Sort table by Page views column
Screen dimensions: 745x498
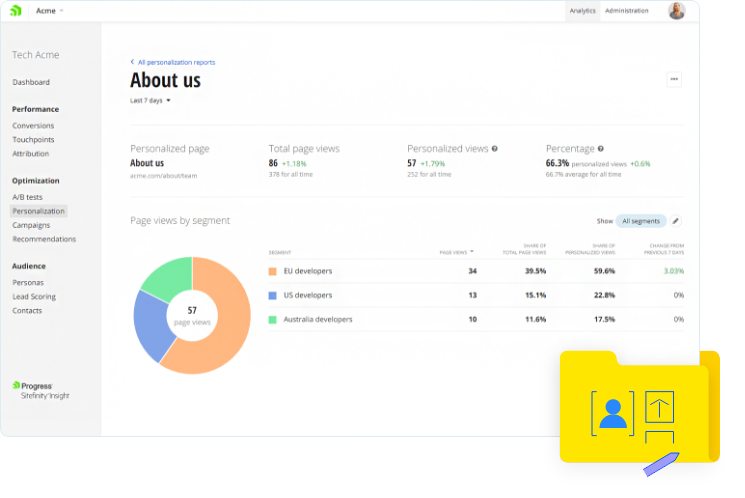tap(457, 252)
